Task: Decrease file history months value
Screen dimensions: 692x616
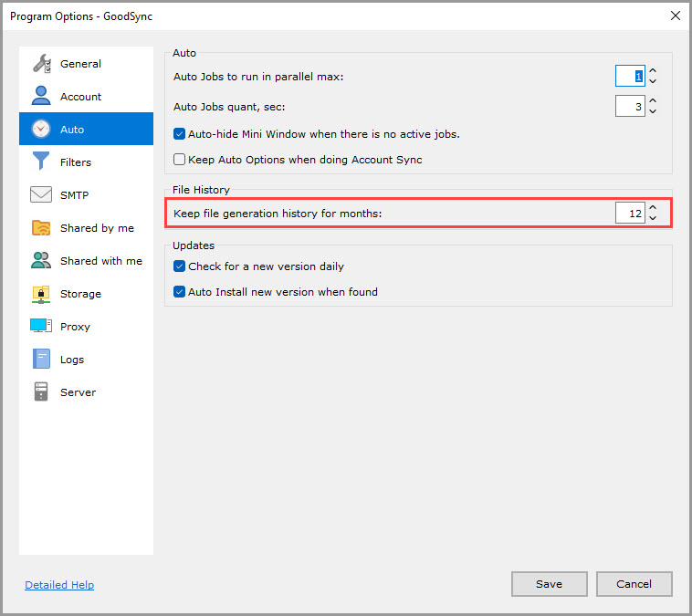Action: click(x=653, y=218)
